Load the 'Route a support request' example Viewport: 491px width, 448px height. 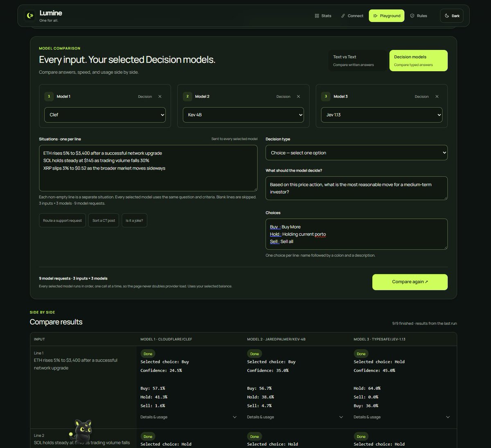tap(63, 220)
